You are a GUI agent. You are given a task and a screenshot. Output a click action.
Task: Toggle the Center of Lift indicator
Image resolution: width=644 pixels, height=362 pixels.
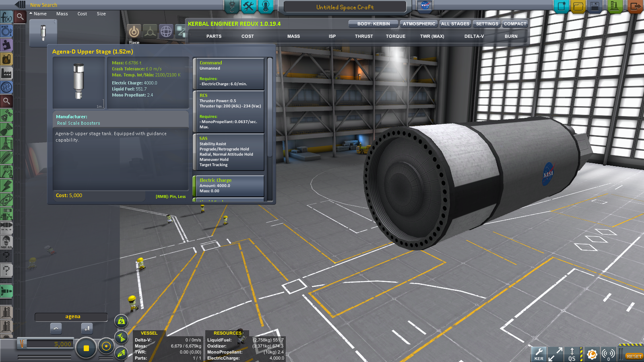(121, 353)
